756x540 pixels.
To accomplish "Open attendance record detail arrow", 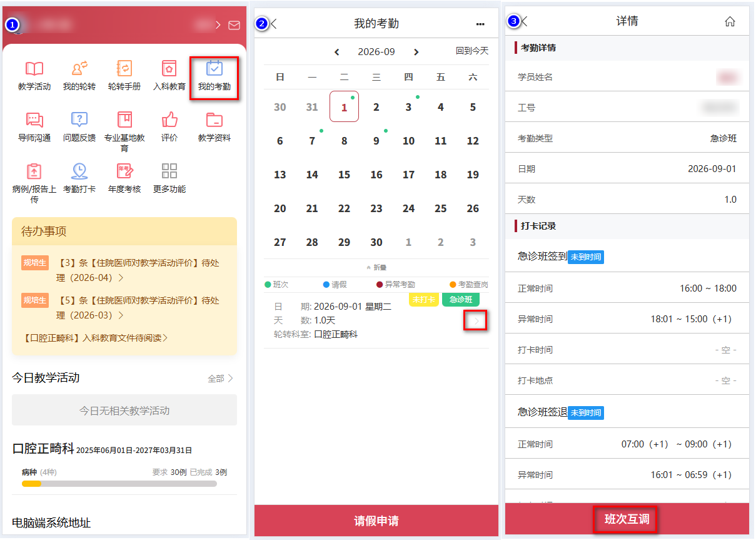I will (x=476, y=321).
